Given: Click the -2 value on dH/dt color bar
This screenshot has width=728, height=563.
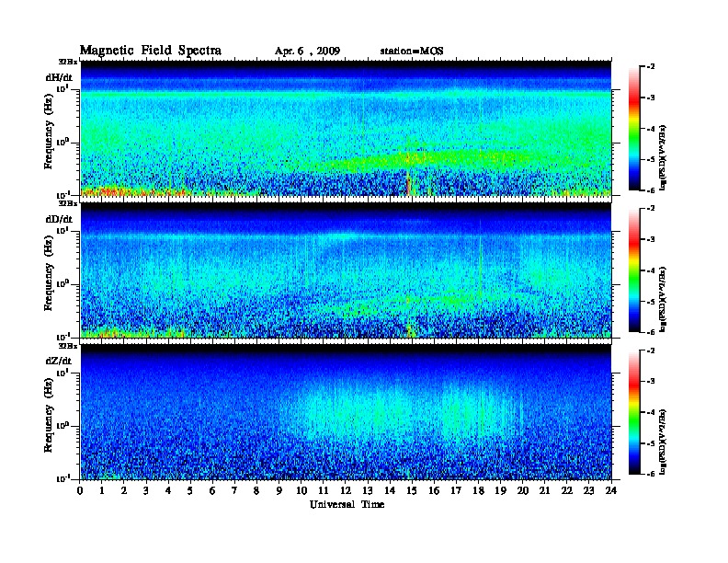Looking at the screenshot, I should [x=651, y=67].
